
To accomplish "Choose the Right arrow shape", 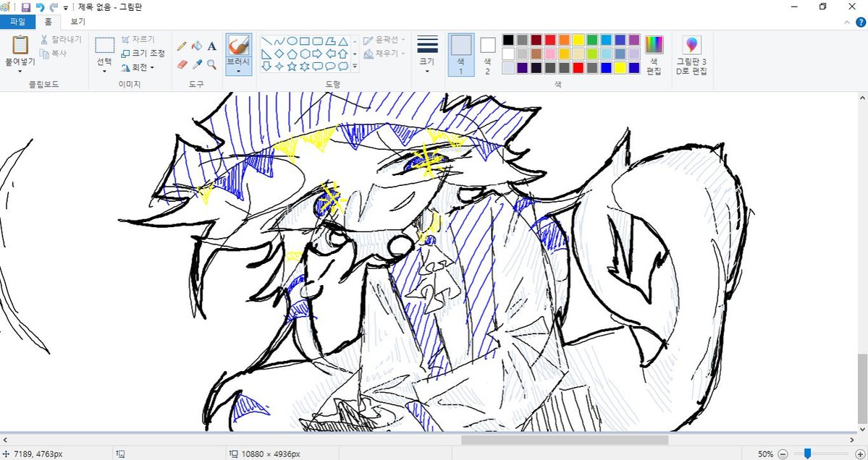I will (317, 54).
